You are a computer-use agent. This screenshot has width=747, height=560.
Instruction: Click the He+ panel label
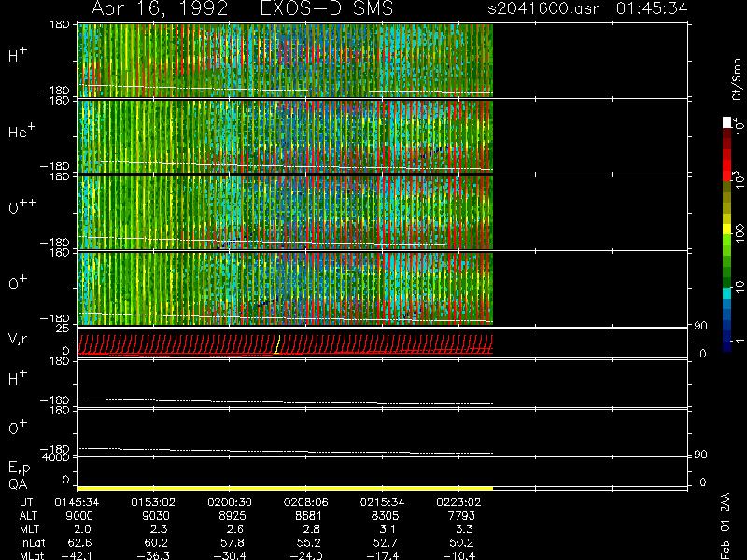tap(21, 130)
